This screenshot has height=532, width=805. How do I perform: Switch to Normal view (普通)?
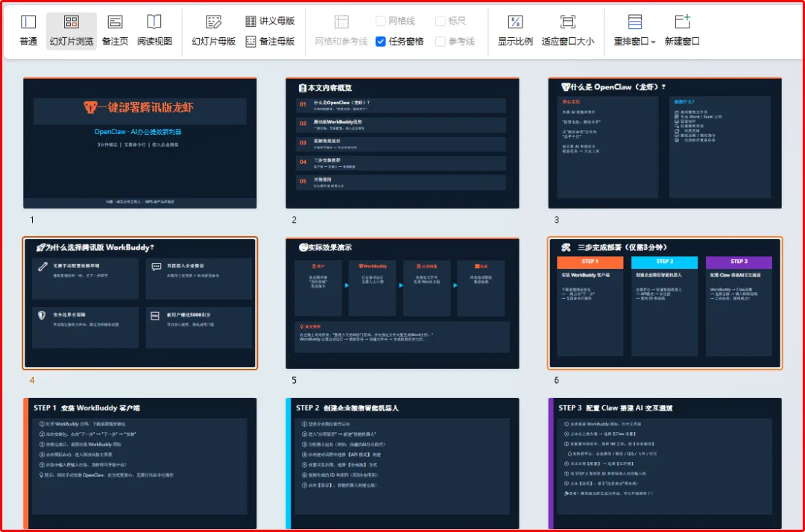point(28,31)
